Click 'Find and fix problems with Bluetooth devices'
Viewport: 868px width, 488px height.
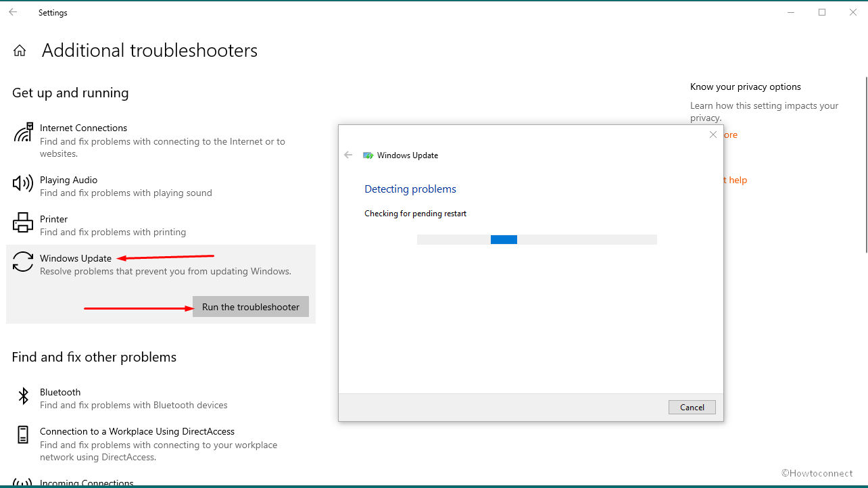(134, 405)
